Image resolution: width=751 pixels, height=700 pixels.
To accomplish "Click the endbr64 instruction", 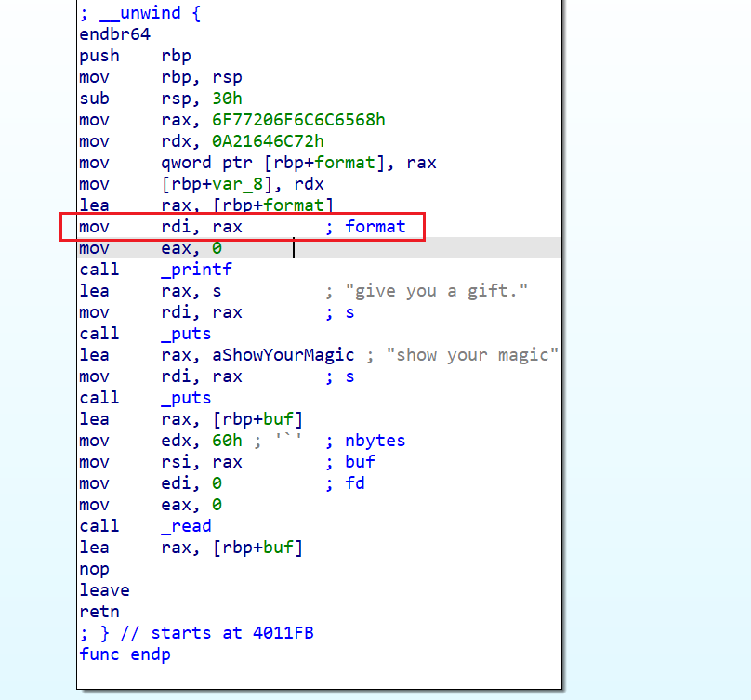I will pyautogui.click(x=115, y=34).
